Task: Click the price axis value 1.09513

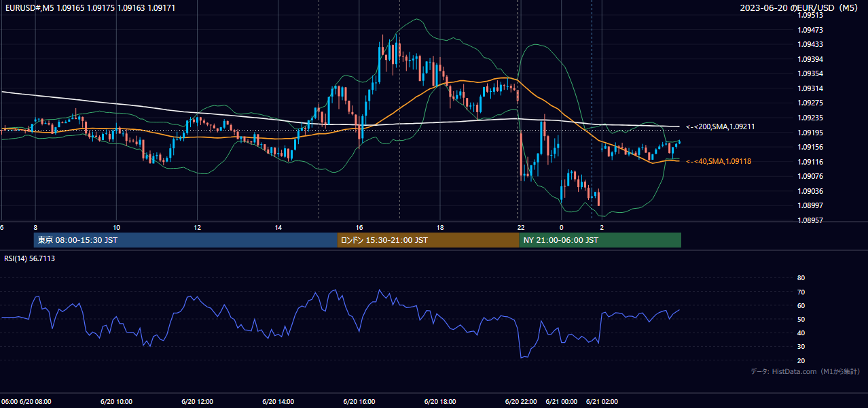Action: click(x=811, y=15)
